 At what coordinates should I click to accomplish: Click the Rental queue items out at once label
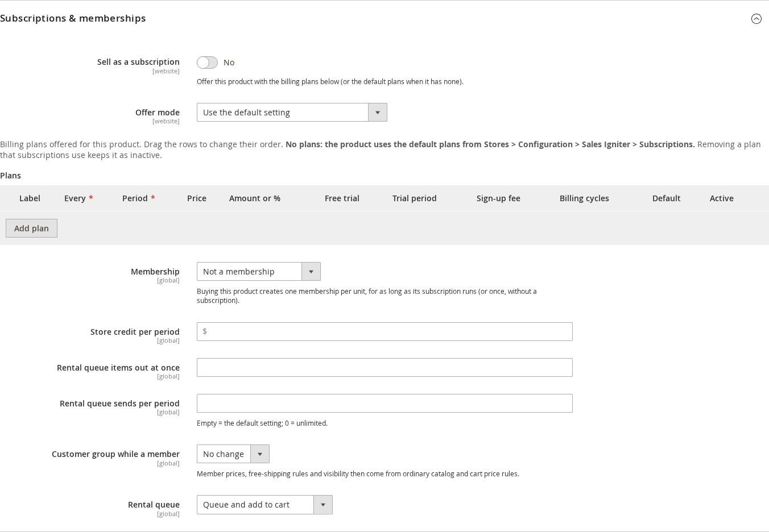(x=118, y=368)
